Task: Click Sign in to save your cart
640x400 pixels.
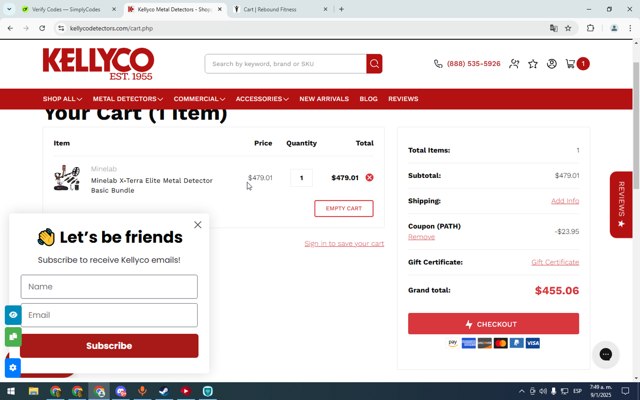Action: (344, 243)
